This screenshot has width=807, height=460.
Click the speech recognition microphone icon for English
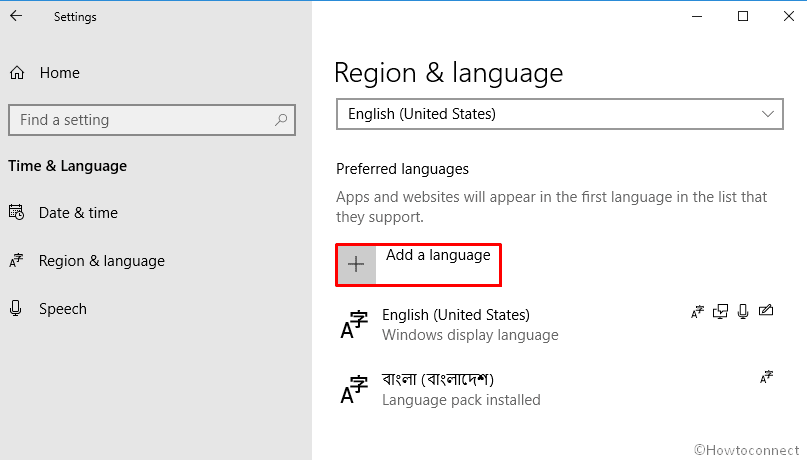pos(743,311)
